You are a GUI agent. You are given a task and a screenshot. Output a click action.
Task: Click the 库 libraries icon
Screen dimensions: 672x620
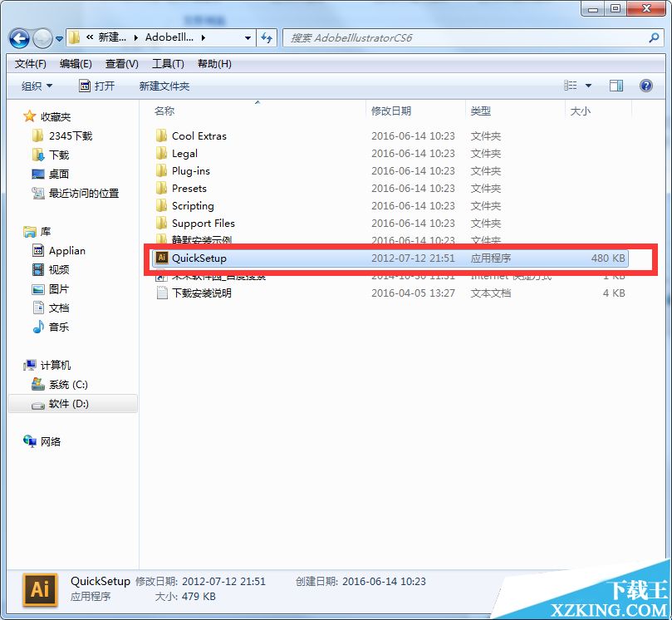30,232
